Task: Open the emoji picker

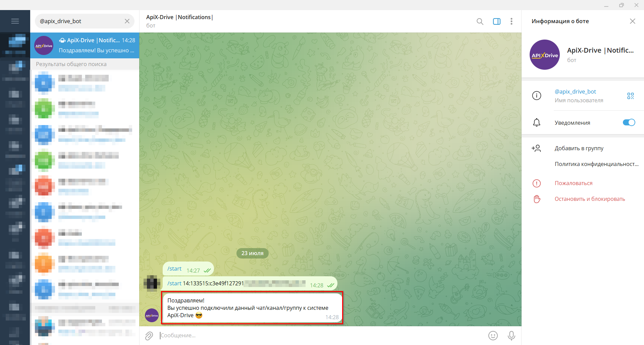Action: coord(493,336)
